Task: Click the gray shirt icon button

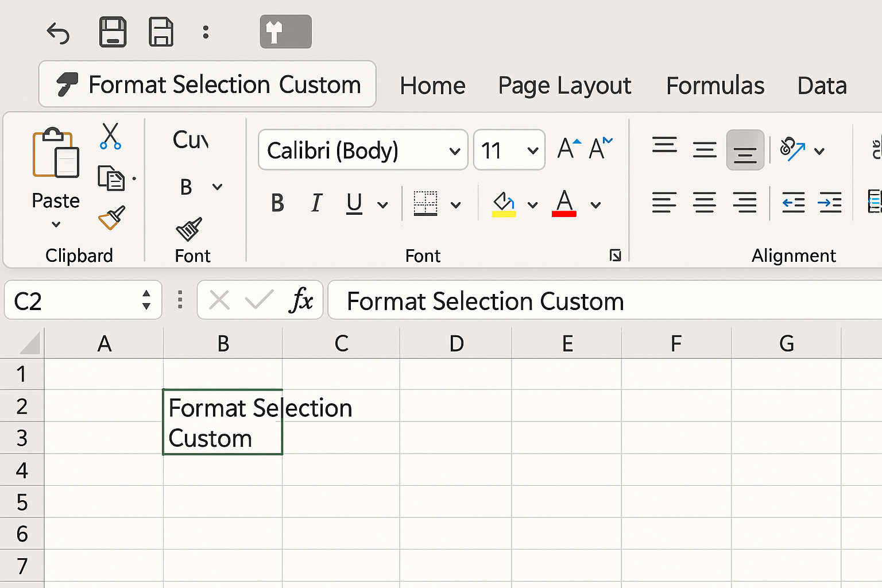Action: click(285, 32)
